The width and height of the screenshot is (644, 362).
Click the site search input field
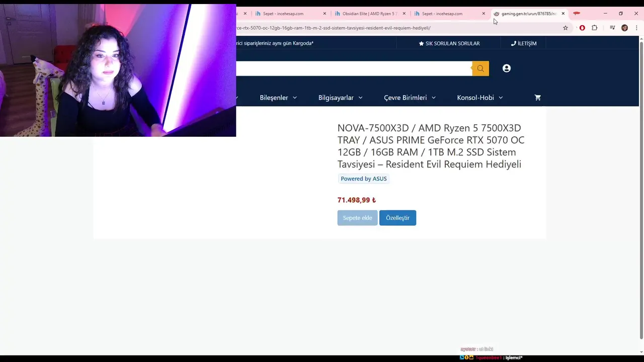354,68
